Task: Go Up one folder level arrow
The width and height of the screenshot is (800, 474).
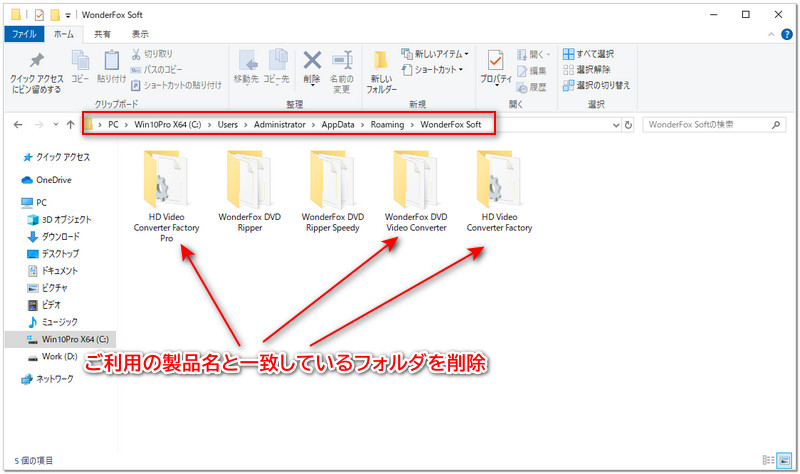Action: pyautogui.click(x=70, y=124)
